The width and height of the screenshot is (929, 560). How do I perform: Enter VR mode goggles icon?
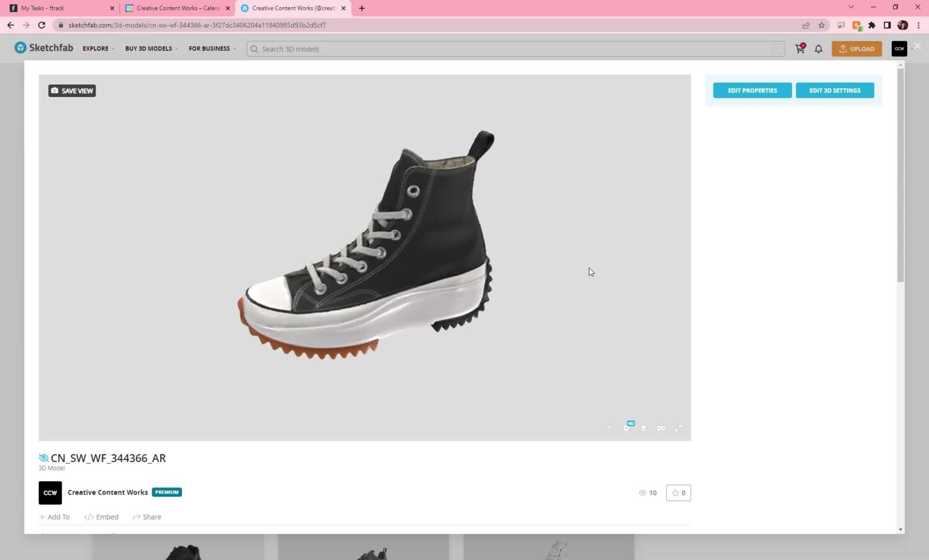(661, 428)
